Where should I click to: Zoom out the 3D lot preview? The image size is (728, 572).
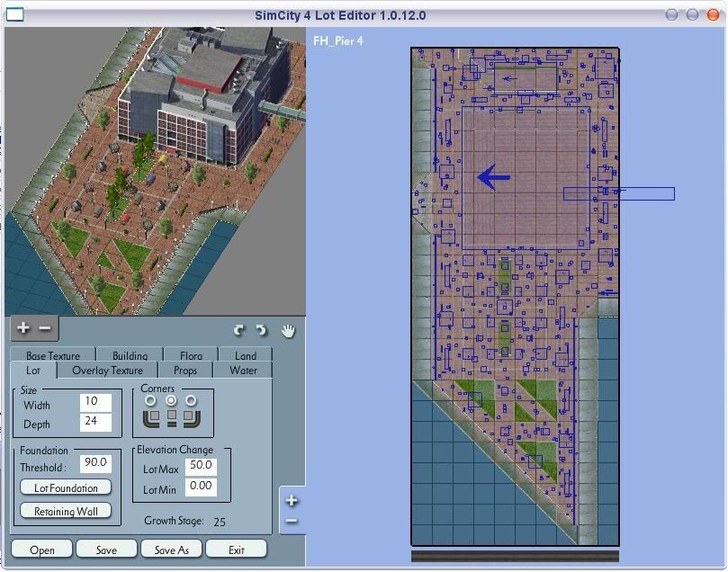[45, 328]
